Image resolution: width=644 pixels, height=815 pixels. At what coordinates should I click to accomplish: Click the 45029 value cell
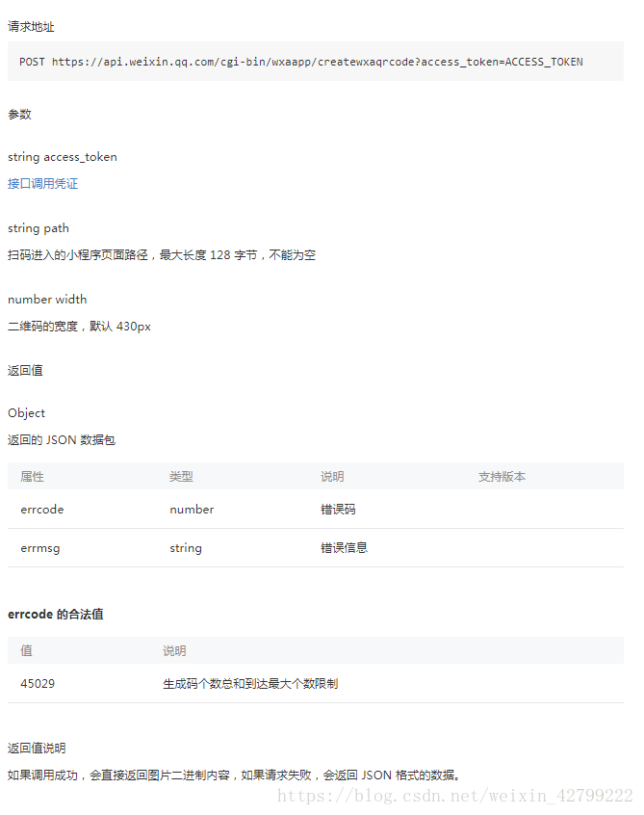point(38,683)
